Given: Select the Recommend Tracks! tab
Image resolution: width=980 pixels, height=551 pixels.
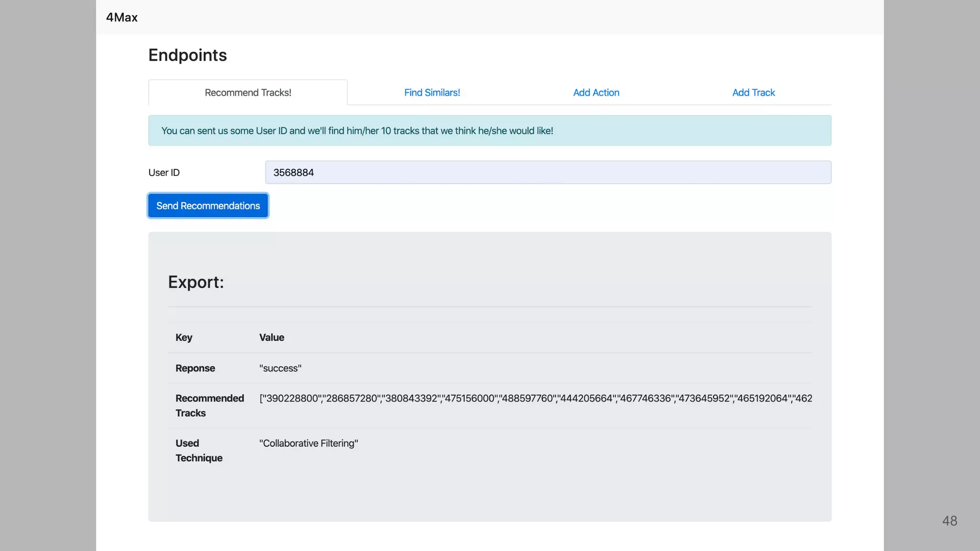Looking at the screenshot, I should point(248,92).
